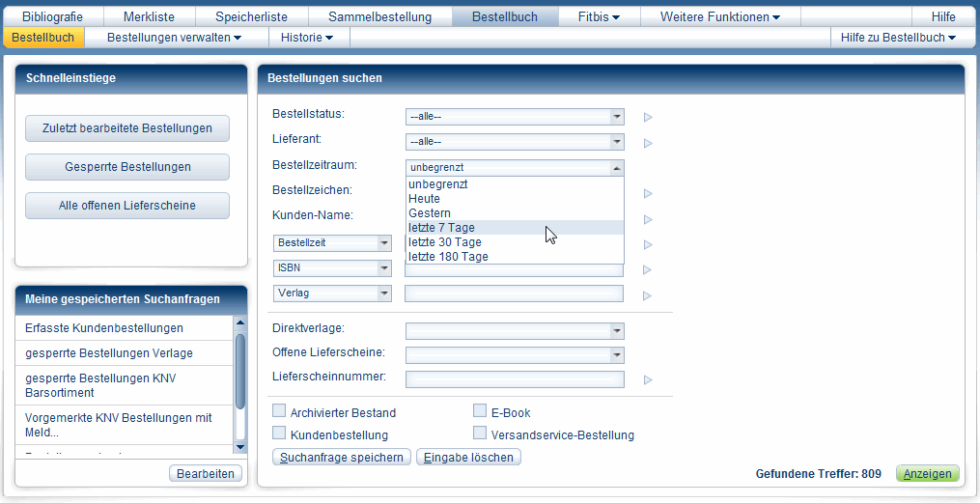Switch to the Sammelbestellung tab

click(x=381, y=17)
